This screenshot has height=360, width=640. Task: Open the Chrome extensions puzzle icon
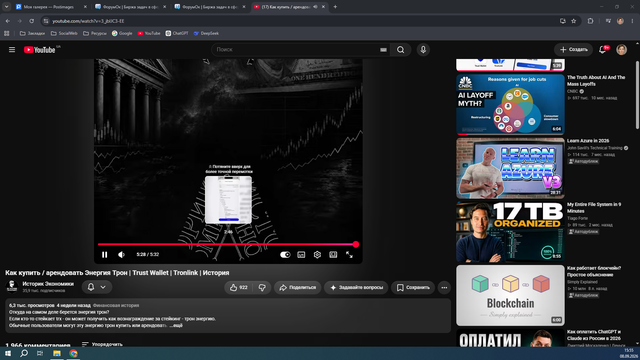pyautogui.click(x=590, y=21)
